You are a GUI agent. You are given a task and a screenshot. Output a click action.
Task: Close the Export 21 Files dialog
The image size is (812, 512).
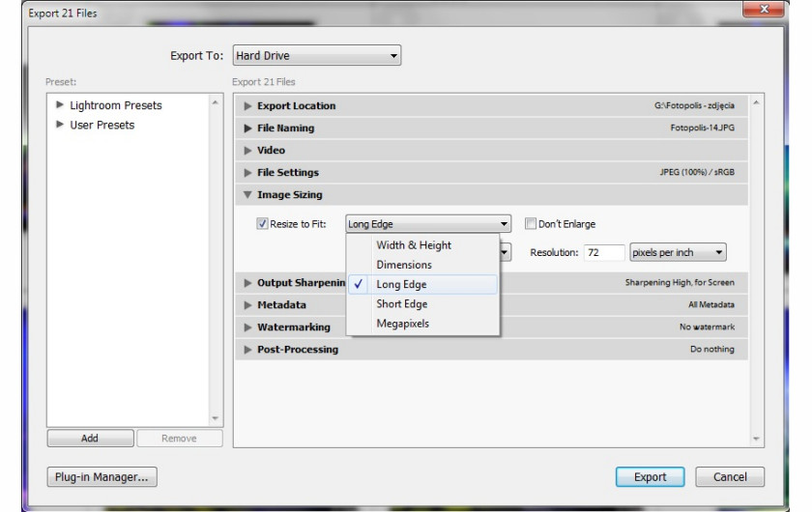click(764, 9)
